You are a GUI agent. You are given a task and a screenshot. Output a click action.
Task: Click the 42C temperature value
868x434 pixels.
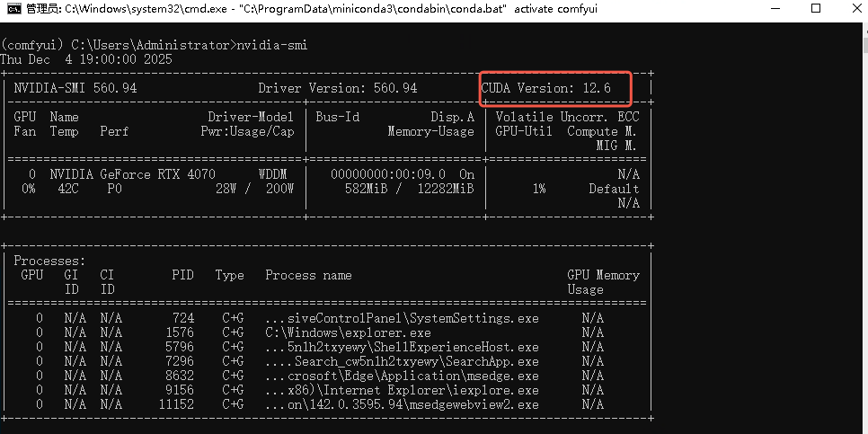68,189
